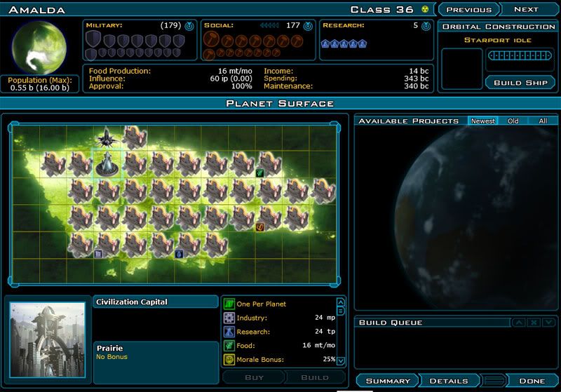
Task: Click the Maintenance 340 bc value
Action: click(x=416, y=86)
